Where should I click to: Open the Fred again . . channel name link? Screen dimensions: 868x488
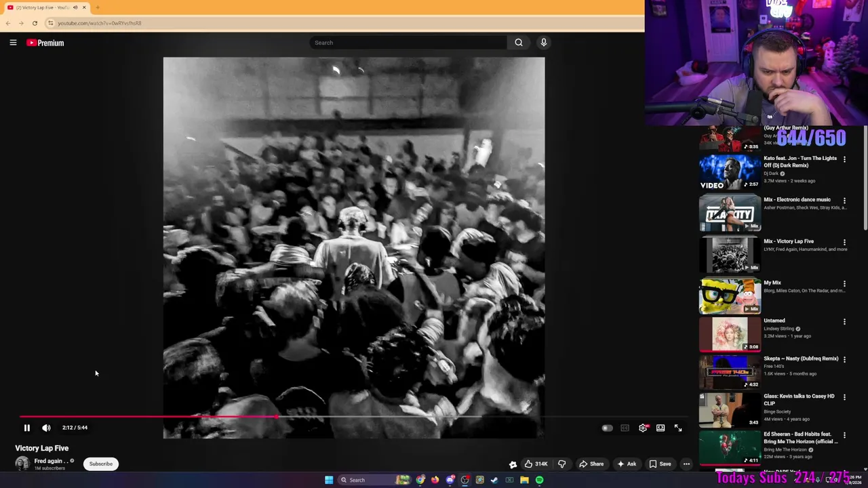pos(51,461)
